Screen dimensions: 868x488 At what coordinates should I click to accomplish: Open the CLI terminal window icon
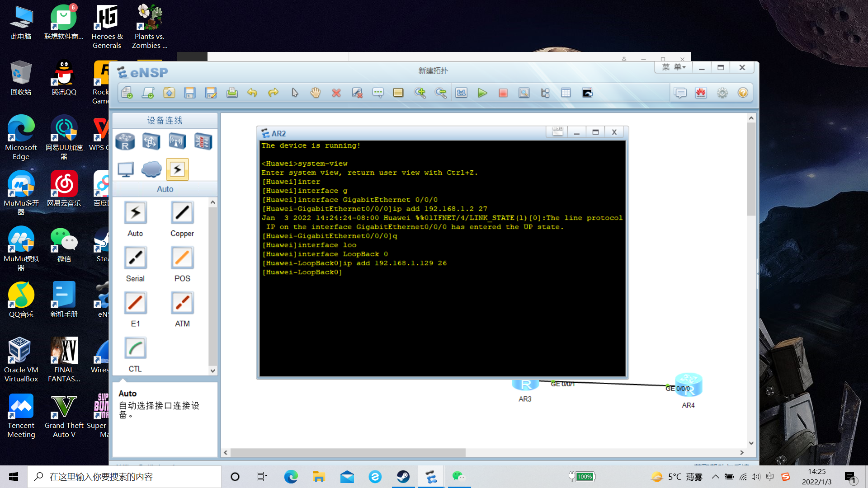(x=587, y=93)
